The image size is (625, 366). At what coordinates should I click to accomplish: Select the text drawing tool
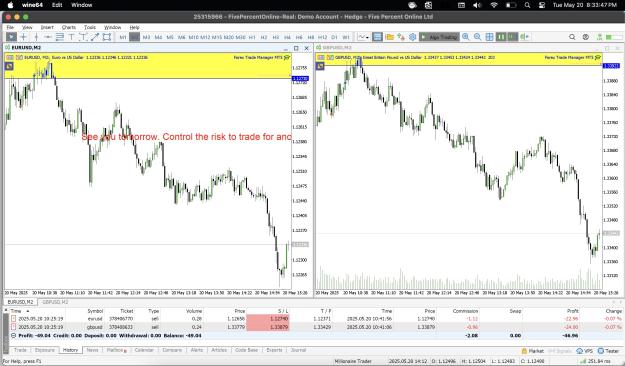[x=71, y=37]
